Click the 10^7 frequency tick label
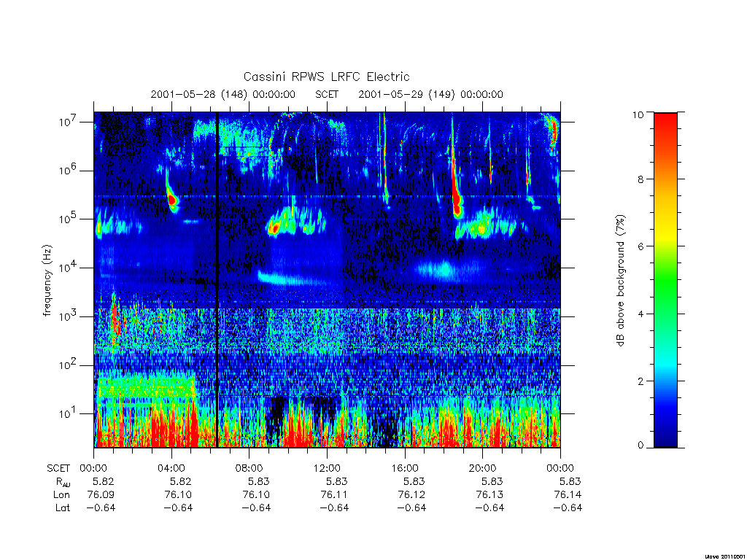Screen dimensions: 747x560 click(x=69, y=122)
